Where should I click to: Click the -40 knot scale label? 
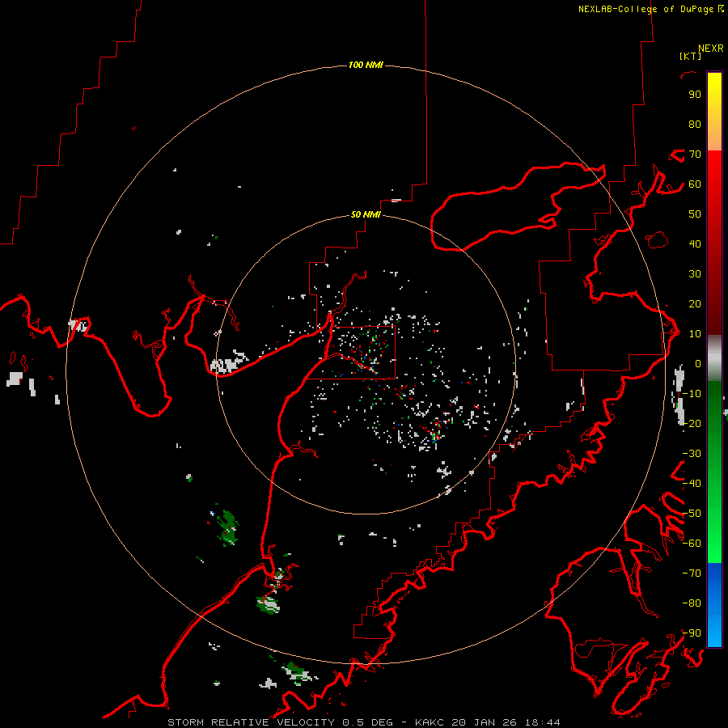[x=692, y=484]
